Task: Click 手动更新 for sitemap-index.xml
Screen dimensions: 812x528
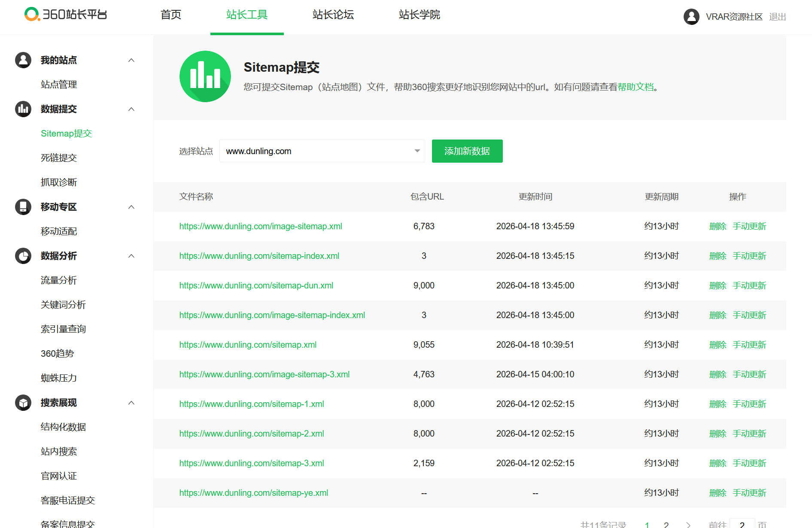Action: tap(749, 256)
